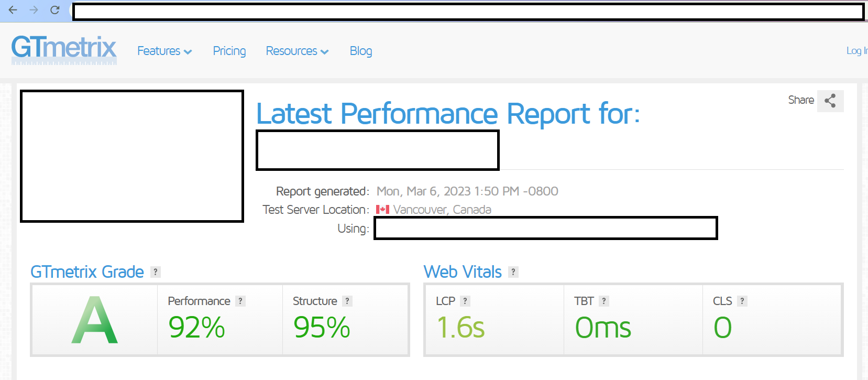Click the Share label
This screenshot has height=380, width=868.
click(x=801, y=100)
